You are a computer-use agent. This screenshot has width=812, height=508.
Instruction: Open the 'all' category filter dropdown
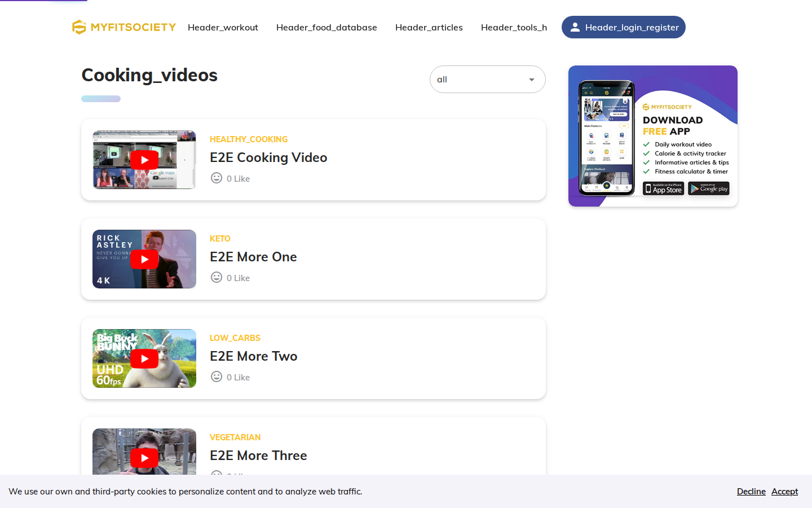488,80
